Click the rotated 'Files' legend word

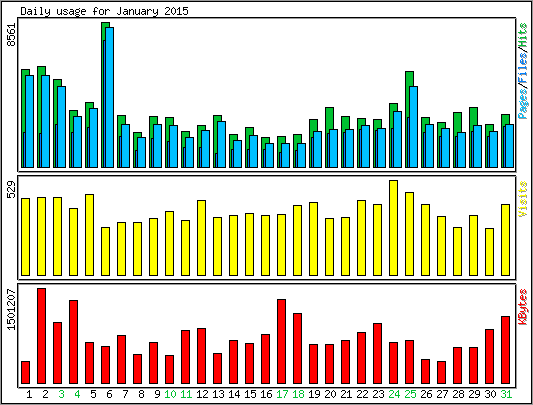(x=523, y=68)
